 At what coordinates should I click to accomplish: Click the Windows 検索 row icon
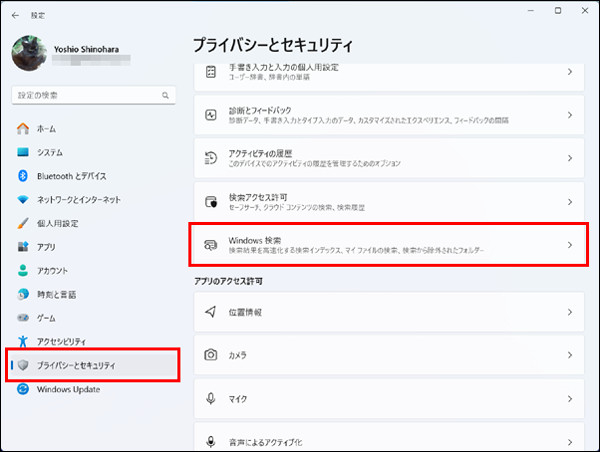coord(211,245)
